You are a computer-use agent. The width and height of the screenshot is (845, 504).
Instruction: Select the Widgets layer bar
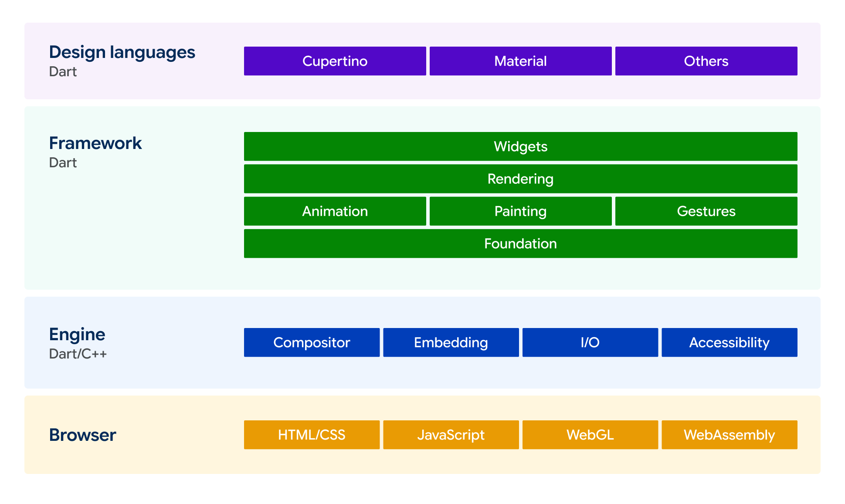(520, 146)
